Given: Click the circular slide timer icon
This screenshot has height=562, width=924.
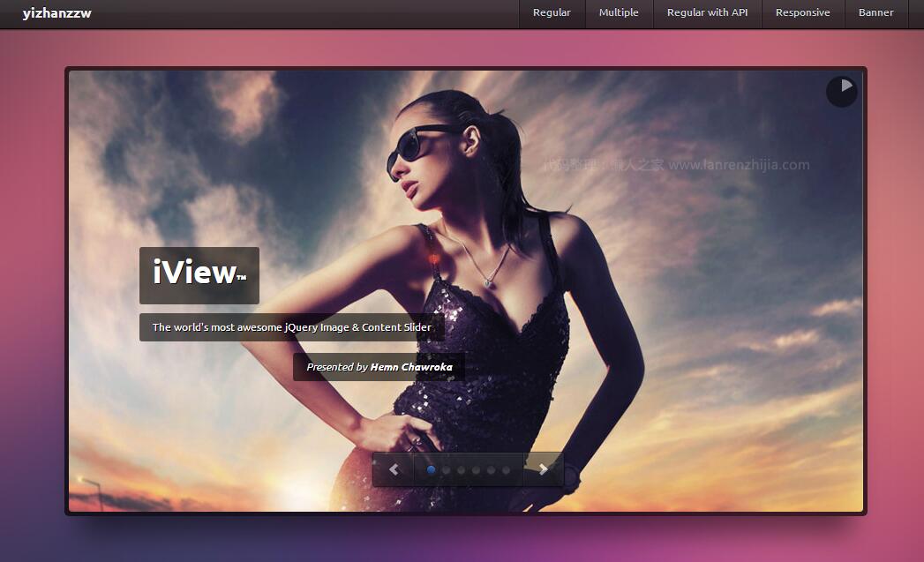Looking at the screenshot, I should pyautogui.click(x=842, y=91).
